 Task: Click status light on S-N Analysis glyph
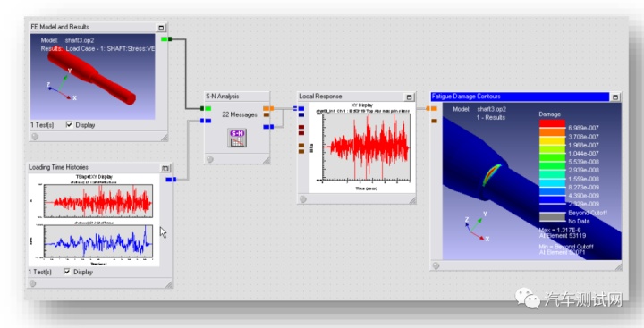(210, 159)
